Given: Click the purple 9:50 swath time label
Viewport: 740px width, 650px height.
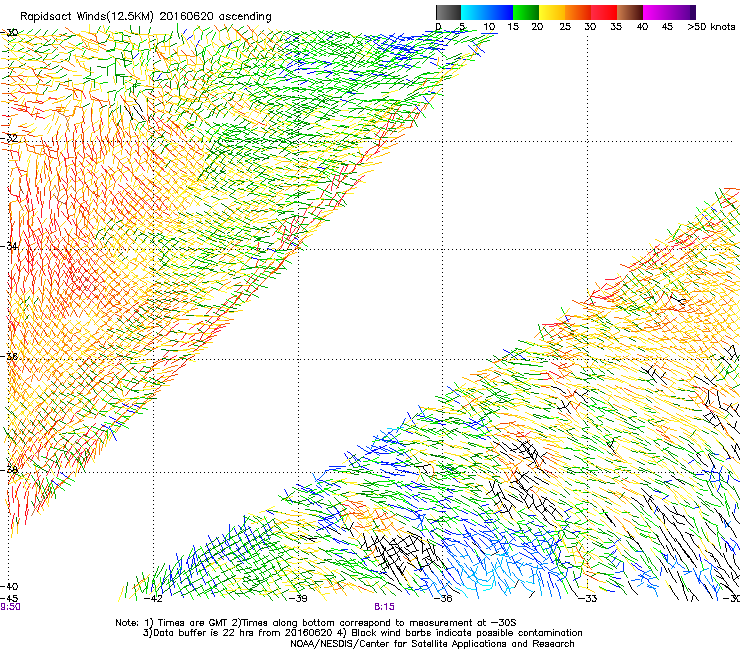Looking at the screenshot, I should (10, 607).
